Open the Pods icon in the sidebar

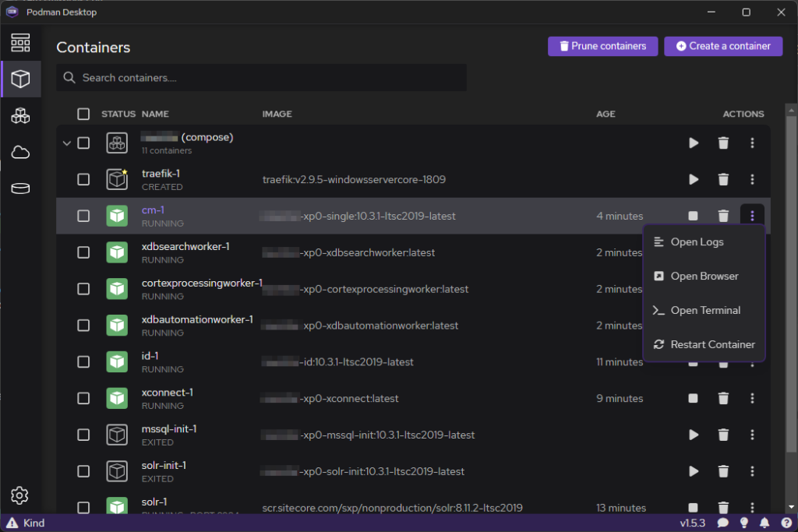point(20,115)
